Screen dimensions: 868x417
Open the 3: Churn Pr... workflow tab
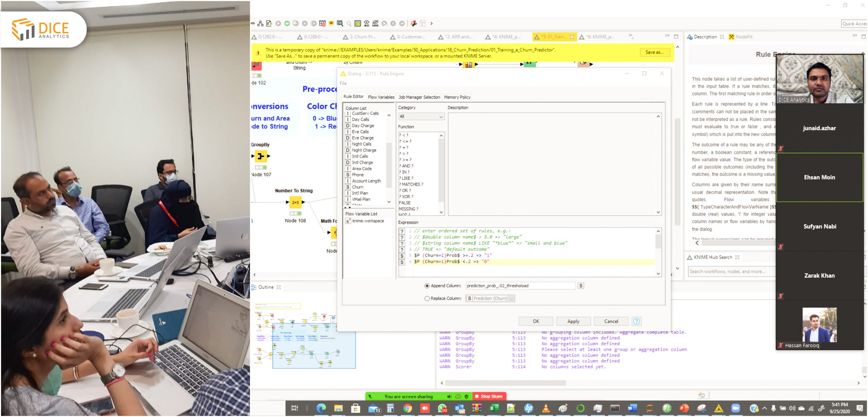pos(359,37)
